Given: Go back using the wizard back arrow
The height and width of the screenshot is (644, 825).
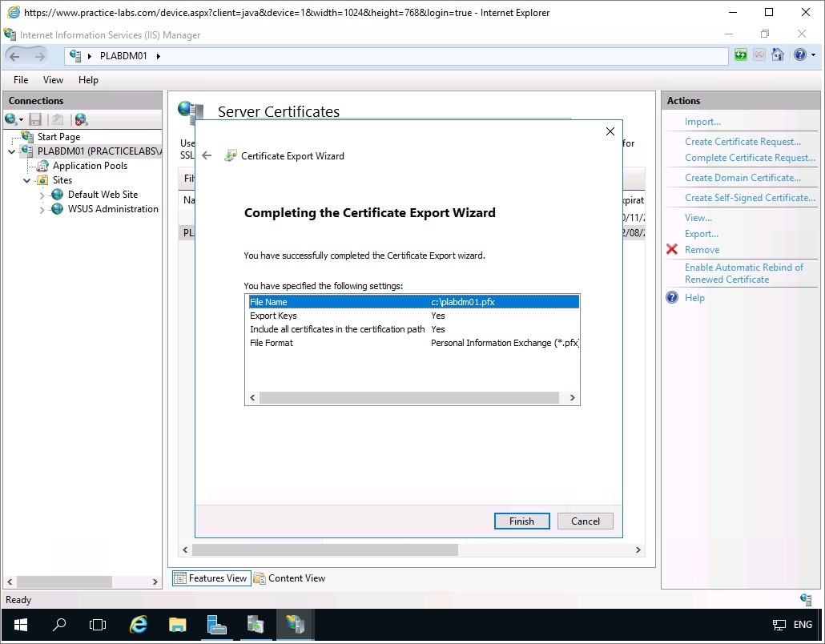Looking at the screenshot, I should (207, 156).
